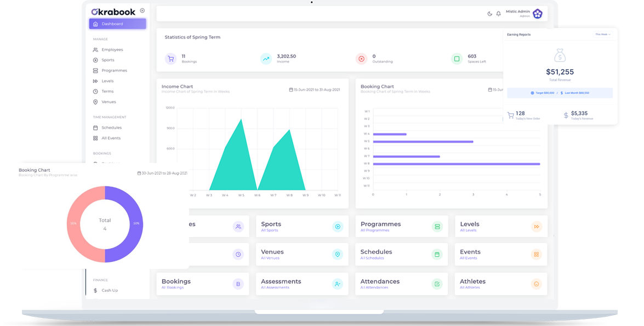Click the All Events grid icon in sidebar
This screenshot has width=644, height=326.
click(x=95, y=138)
